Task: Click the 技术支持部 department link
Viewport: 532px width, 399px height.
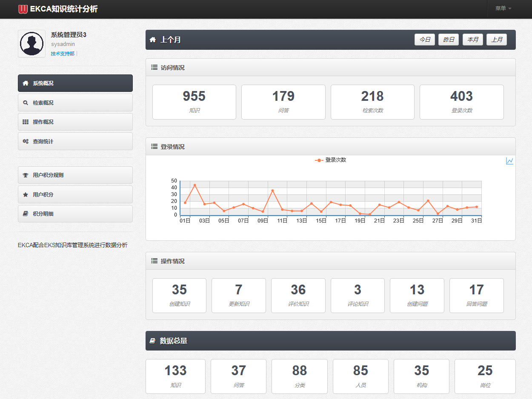Action: click(63, 54)
